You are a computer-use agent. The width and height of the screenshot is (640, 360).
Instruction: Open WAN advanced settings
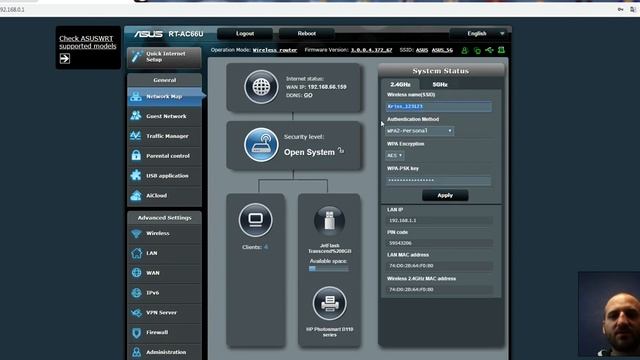click(x=164, y=273)
